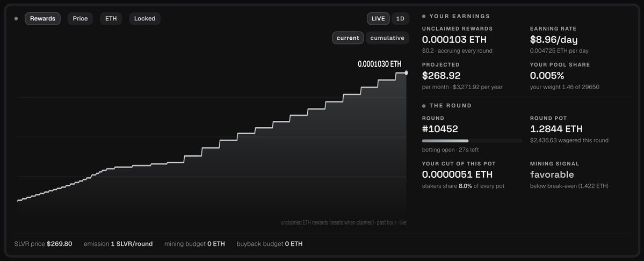Click the SLVR price $269.80 entry
Screen dimensions: 644x261
[43, 244]
